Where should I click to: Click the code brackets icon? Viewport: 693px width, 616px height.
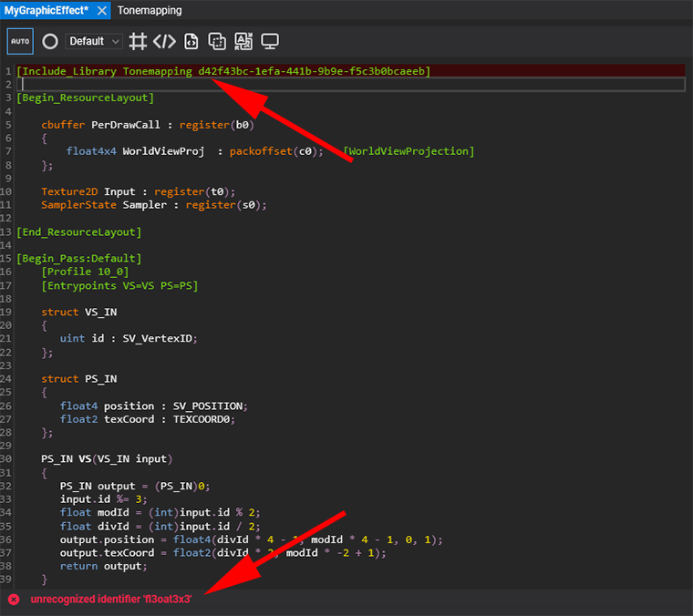(164, 41)
